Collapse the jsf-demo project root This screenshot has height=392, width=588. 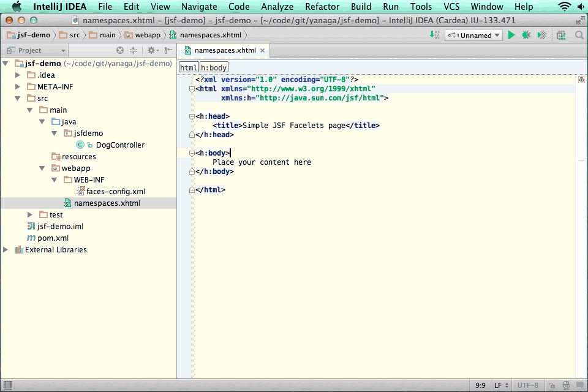coord(6,64)
